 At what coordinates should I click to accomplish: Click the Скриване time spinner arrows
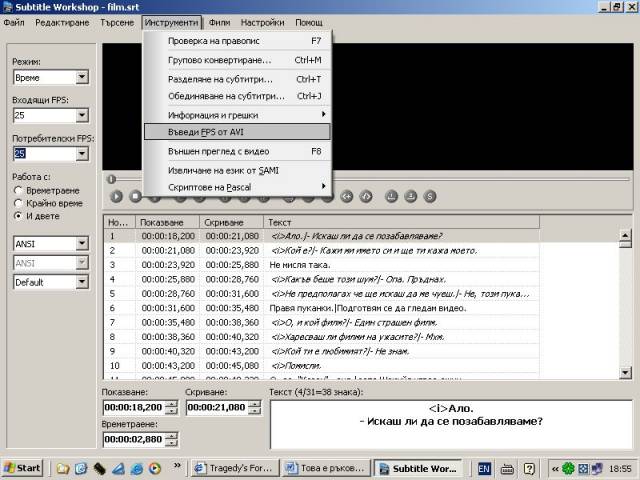click(x=255, y=407)
